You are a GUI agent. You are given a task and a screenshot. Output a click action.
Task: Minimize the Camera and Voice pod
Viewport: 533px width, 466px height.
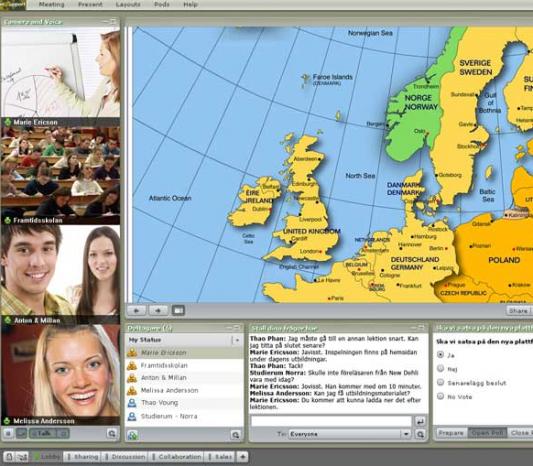[106, 22]
